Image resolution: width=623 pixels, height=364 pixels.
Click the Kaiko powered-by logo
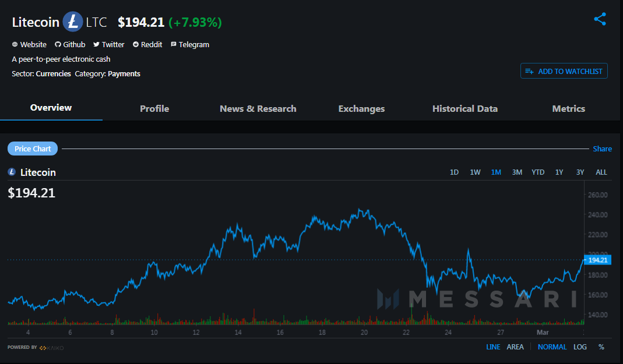pyautogui.click(x=52, y=348)
